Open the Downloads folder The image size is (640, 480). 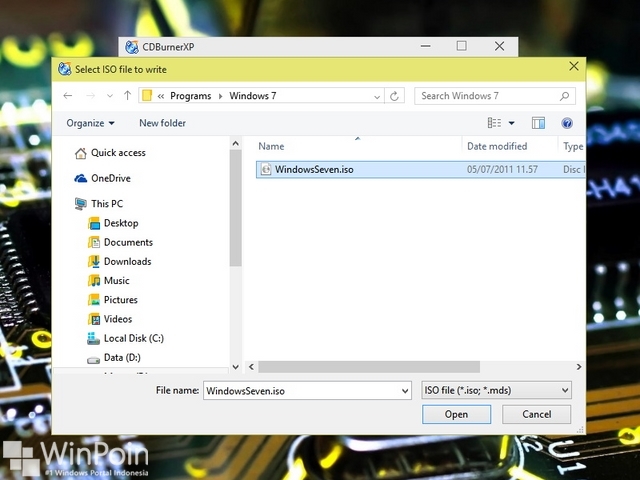pos(127,261)
